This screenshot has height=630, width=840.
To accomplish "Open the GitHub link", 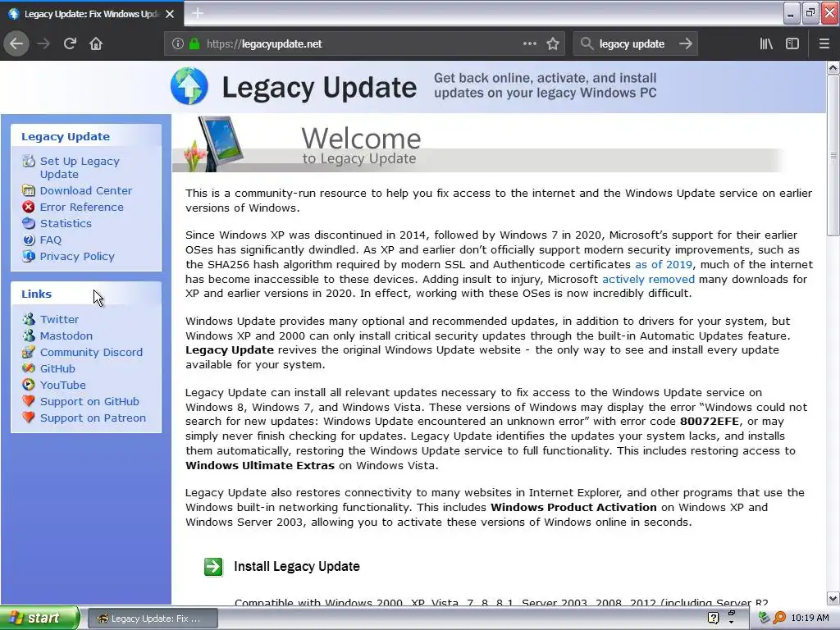I will tap(58, 368).
